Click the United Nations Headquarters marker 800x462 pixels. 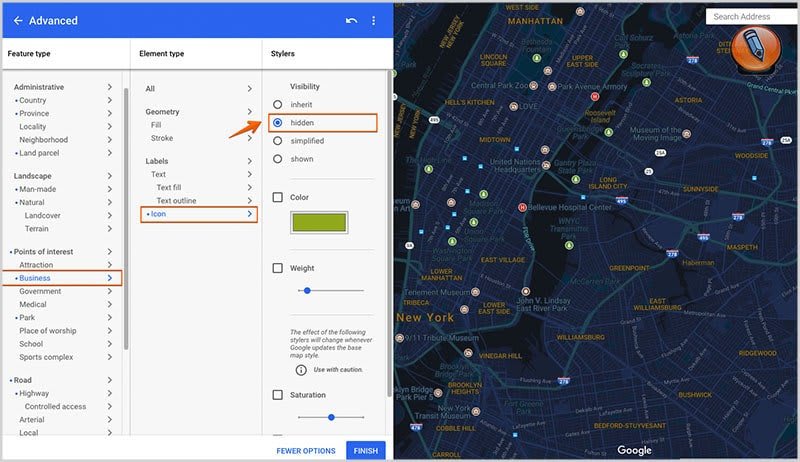[546, 165]
